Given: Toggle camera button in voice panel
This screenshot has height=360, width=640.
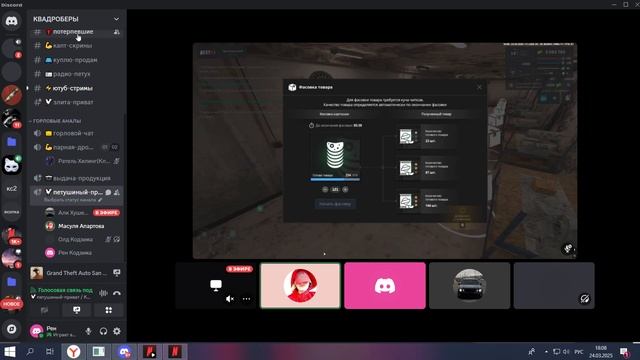Looking at the screenshot, I should 44,310.
